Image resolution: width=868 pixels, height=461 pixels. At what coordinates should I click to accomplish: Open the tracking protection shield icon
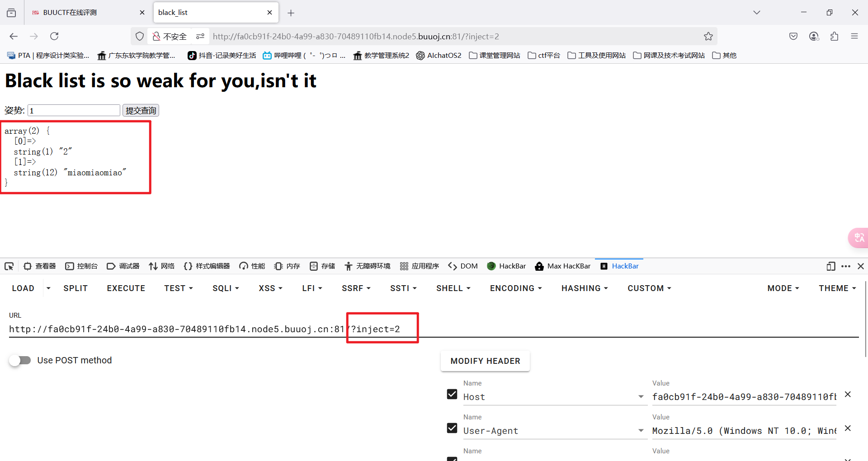point(139,36)
